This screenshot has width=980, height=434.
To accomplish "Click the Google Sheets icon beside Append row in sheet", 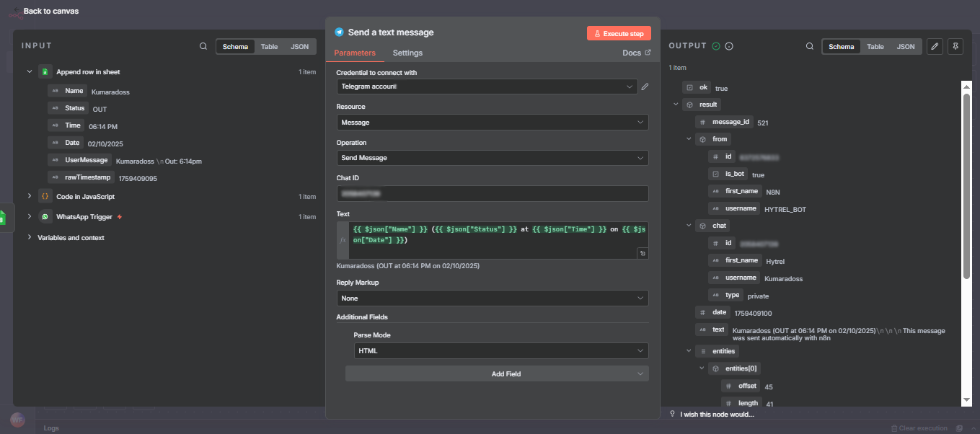I will pos(45,71).
